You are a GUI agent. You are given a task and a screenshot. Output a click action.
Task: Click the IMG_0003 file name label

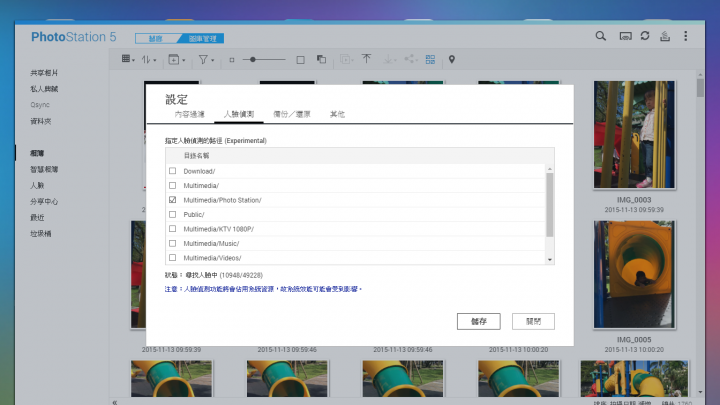coord(634,200)
